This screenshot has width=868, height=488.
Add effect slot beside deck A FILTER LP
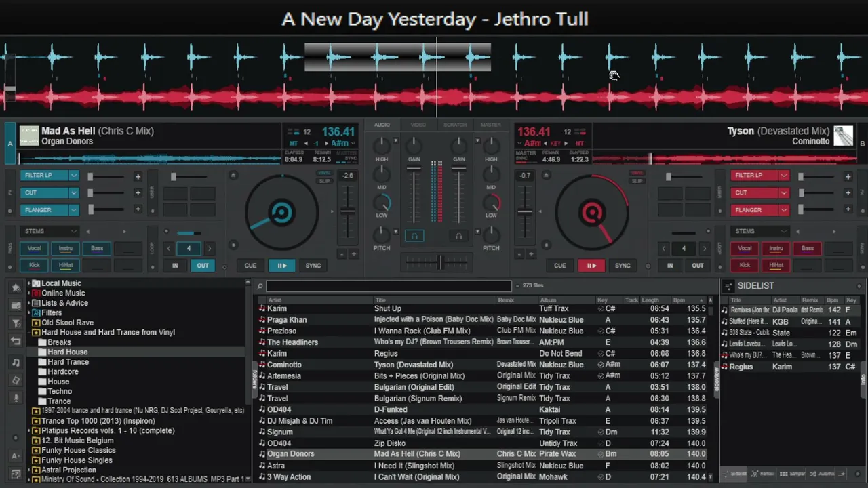coord(138,177)
